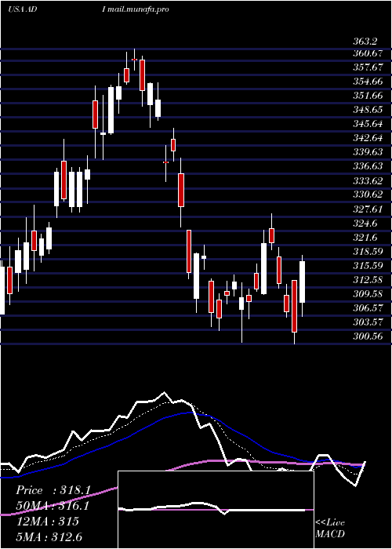Click the 318.59 price label

click(368, 252)
